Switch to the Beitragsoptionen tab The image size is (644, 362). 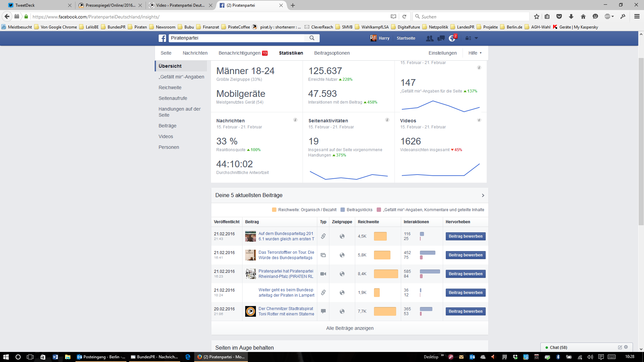coord(332,53)
